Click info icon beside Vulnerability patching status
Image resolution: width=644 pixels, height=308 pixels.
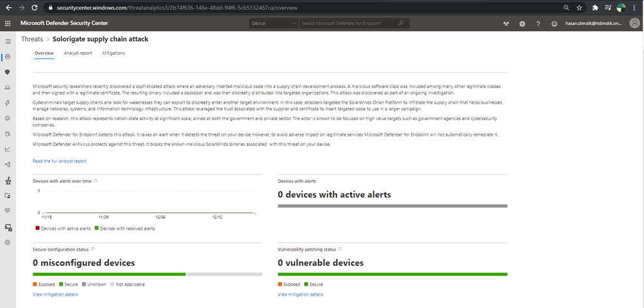[340, 249]
